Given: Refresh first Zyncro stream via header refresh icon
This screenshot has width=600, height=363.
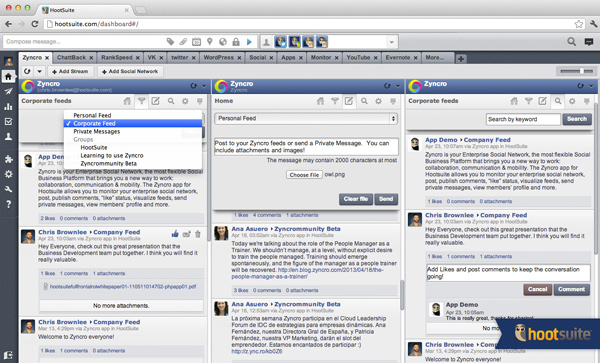Looking at the screenshot, I should [194, 86].
